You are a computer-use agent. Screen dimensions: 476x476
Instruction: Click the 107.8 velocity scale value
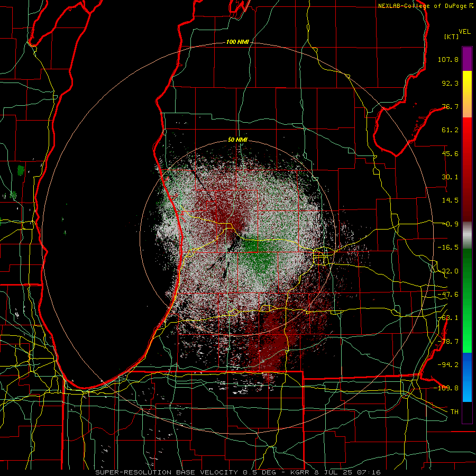[x=448, y=59]
